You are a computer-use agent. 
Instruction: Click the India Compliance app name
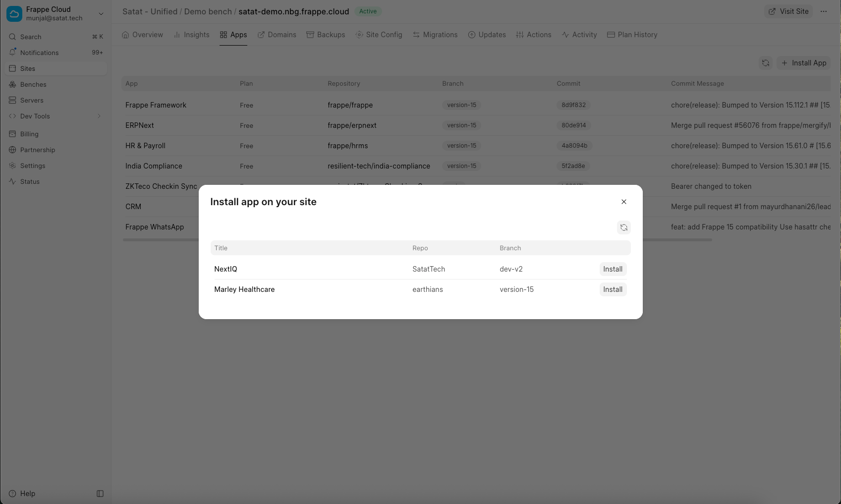click(x=154, y=166)
